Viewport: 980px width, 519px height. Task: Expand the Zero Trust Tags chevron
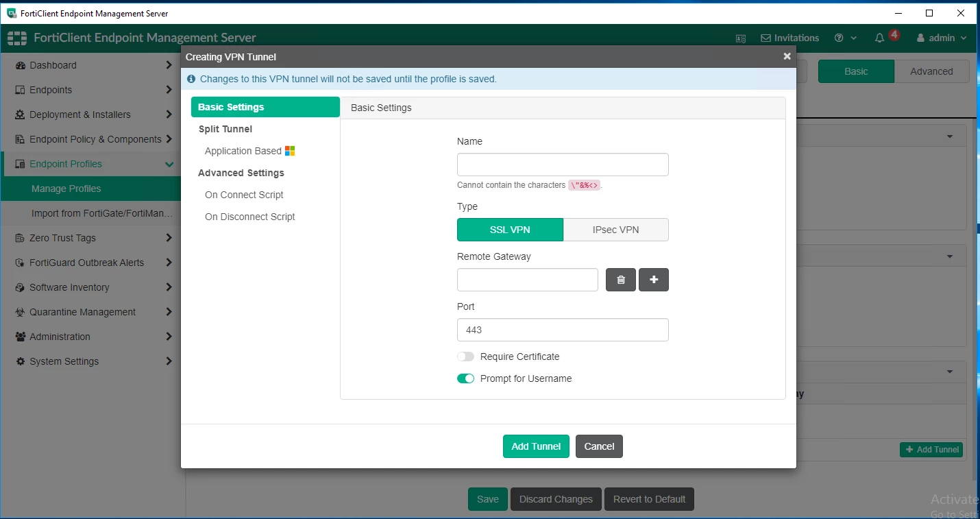point(169,238)
